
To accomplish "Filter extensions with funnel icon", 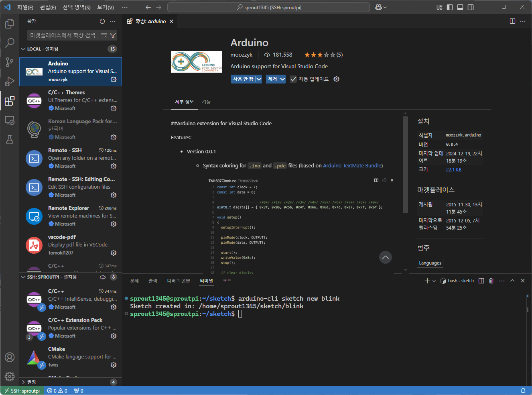I will coord(113,35).
